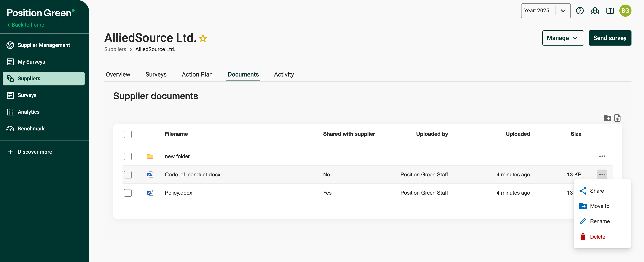
Task: Switch to the Action Plan tab
Action: point(197,75)
